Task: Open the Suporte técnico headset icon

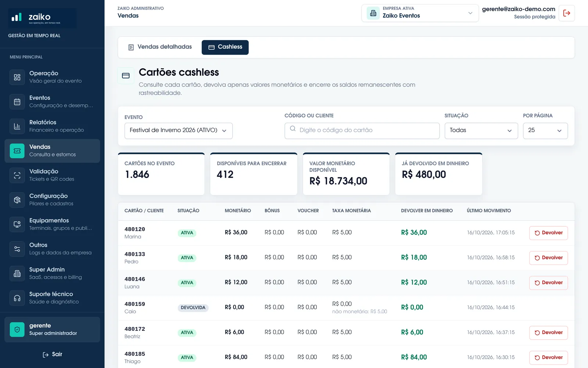Action: 17,298
